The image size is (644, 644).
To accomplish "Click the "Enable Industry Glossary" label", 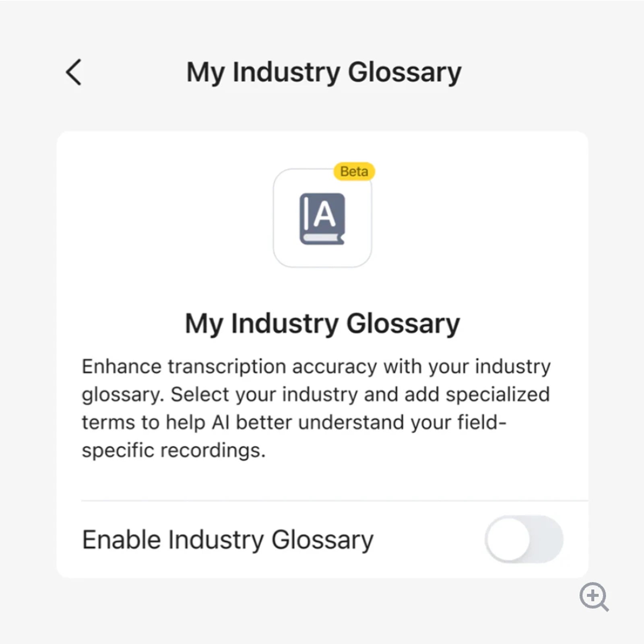I will click(x=228, y=539).
